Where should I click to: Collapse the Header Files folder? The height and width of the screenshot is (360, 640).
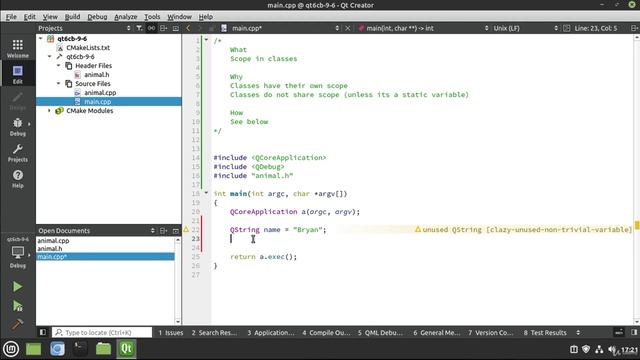58,65
